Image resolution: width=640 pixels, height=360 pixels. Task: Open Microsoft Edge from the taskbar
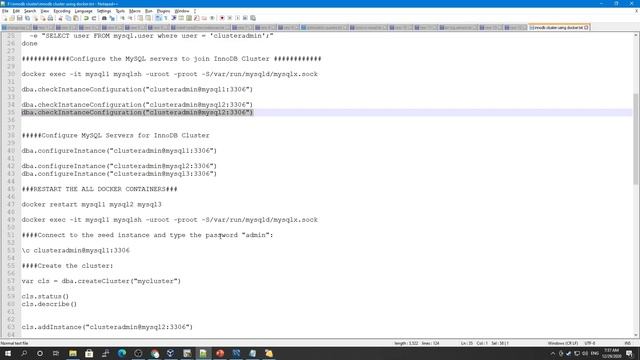[x=122, y=353]
